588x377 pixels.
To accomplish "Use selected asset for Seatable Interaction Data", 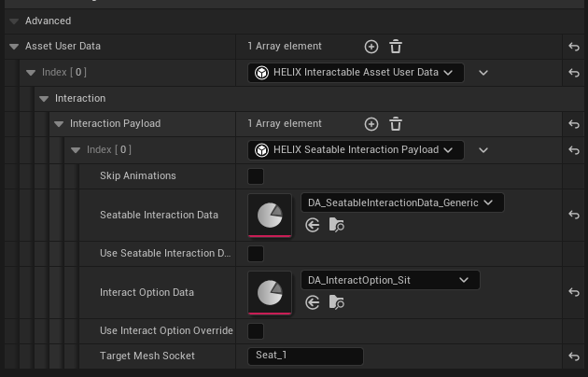I will click(313, 225).
